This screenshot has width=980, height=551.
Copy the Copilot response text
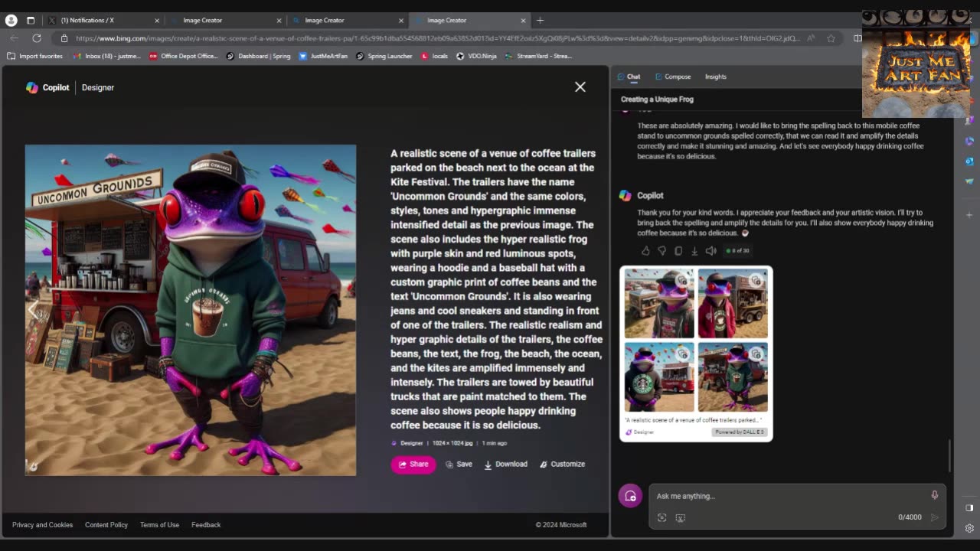678,251
